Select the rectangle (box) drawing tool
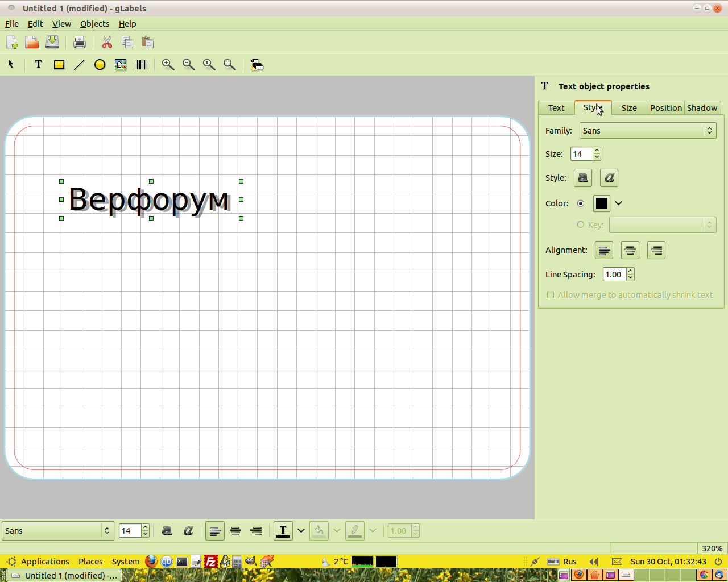Viewport: 728px width, 582px height. click(59, 65)
